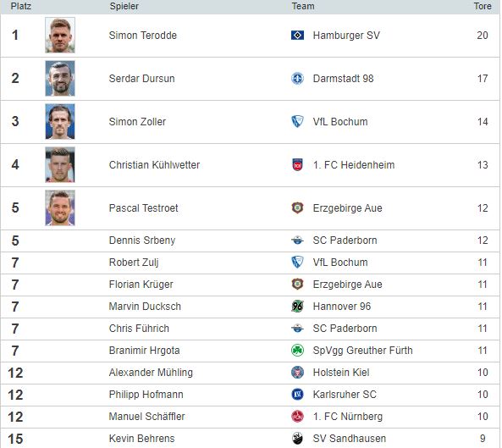Click the SV Sandhausen logo icon
The image size is (502, 448).
[297, 439]
